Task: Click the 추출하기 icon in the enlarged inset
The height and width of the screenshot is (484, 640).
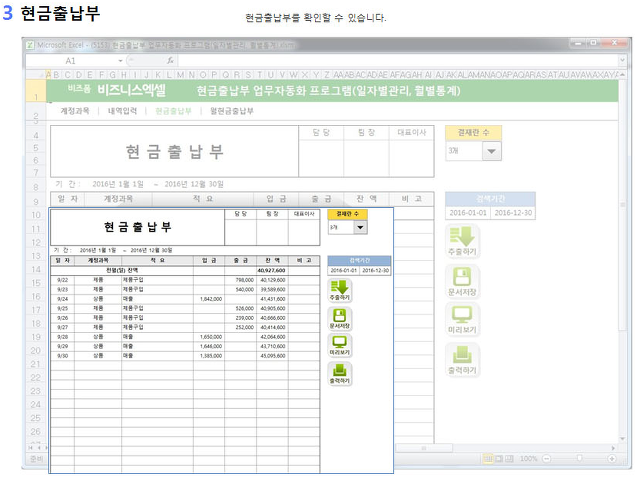Action: 340,290
